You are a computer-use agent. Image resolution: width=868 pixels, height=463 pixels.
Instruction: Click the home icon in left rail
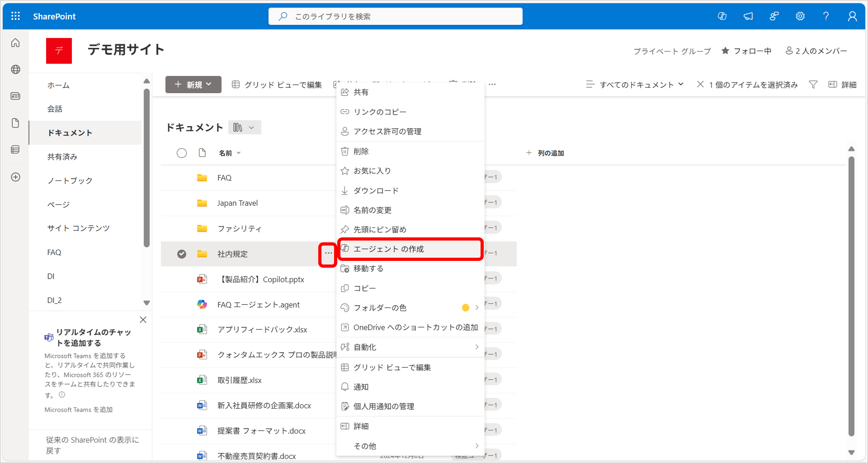click(15, 43)
